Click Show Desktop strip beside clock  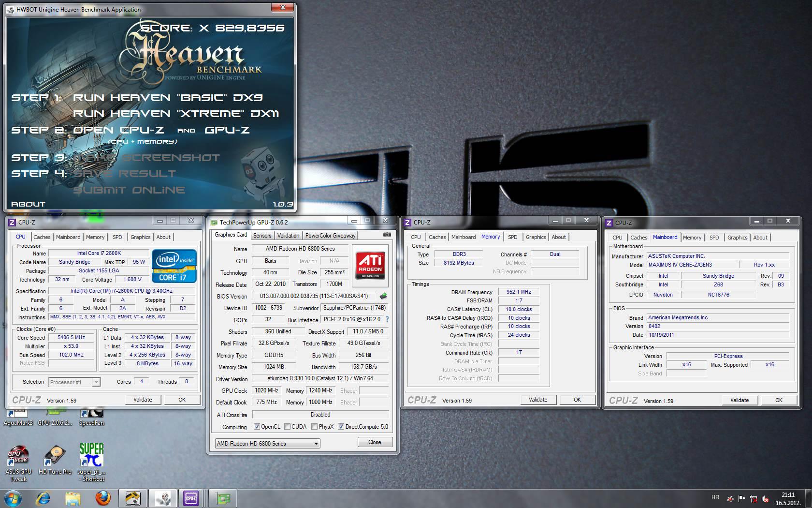808,498
